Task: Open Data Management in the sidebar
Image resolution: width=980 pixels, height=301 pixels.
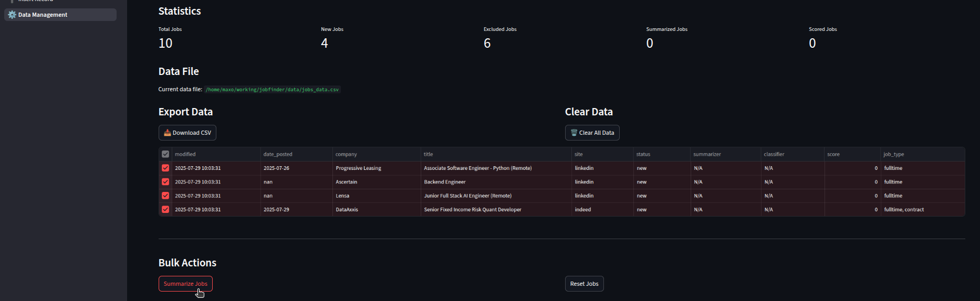Action: (x=43, y=15)
